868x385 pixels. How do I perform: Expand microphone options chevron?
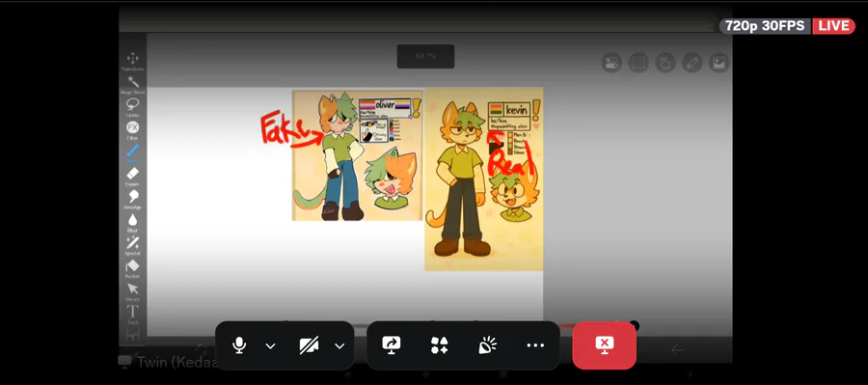pyautogui.click(x=270, y=346)
